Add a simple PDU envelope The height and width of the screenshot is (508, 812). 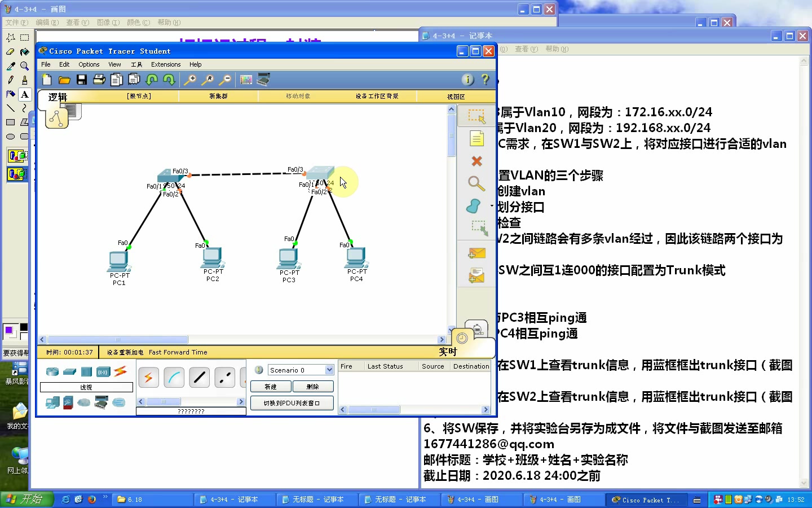click(476, 253)
